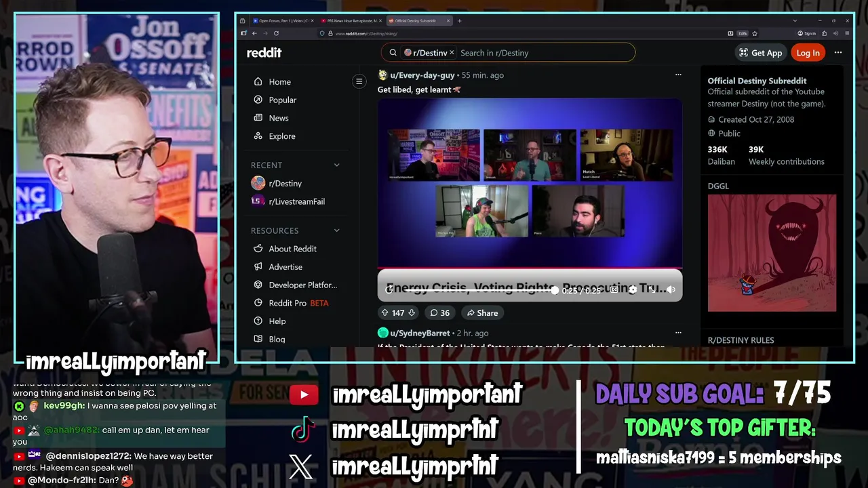Click the Reddit logo
868x488 pixels.
click(264, 52)
